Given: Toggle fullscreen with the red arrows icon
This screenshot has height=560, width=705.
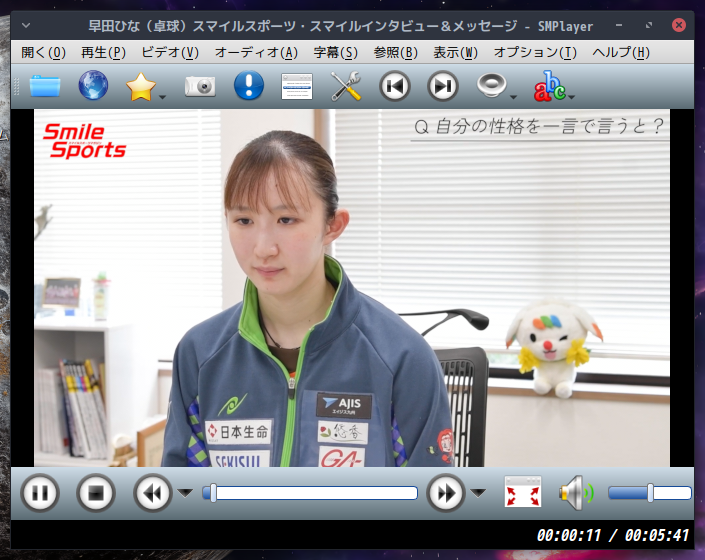Looking at the screenshot, I should click(x=523, y=492).
